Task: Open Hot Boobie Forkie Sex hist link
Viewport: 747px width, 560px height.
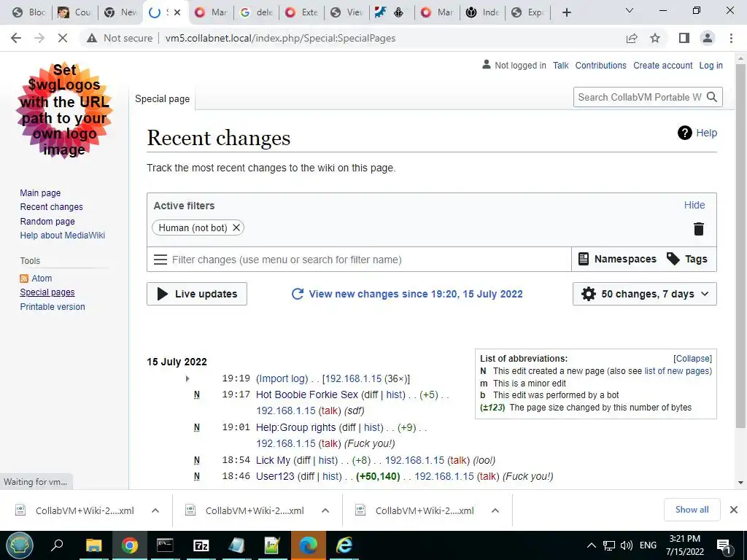Action: coord(395,394)
